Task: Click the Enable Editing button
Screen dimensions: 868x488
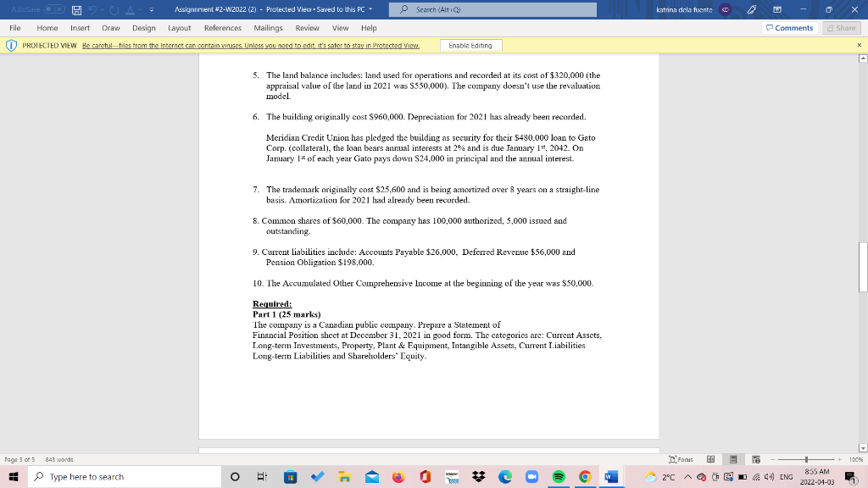Action: point(470,43)
